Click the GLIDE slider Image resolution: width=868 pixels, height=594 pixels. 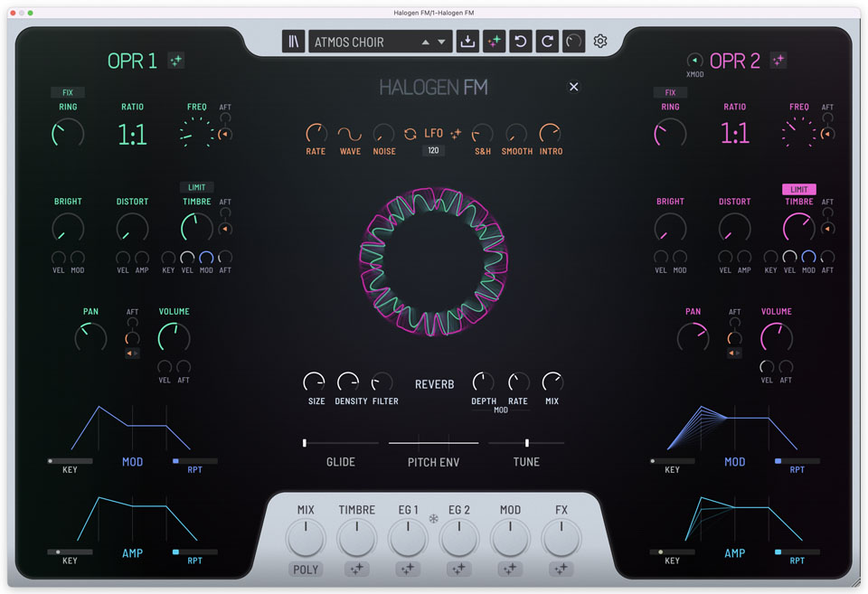click(x=341, y=443)
